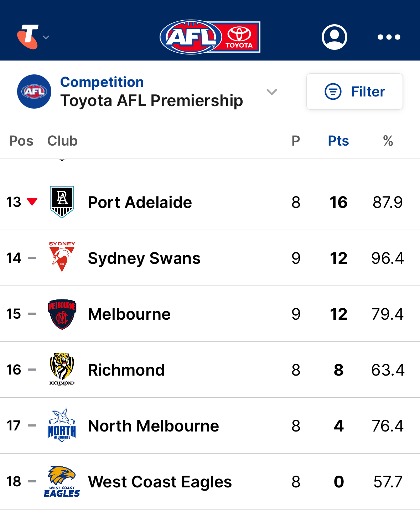Tap the Sydney Swans club logo
Viewport: 420px width, 523px height.
62,257
